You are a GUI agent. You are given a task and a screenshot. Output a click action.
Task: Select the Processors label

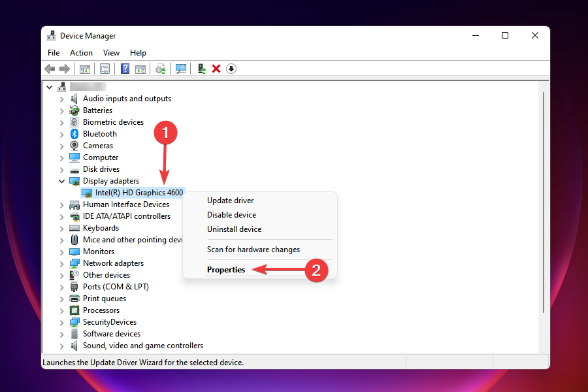(101, 310)
